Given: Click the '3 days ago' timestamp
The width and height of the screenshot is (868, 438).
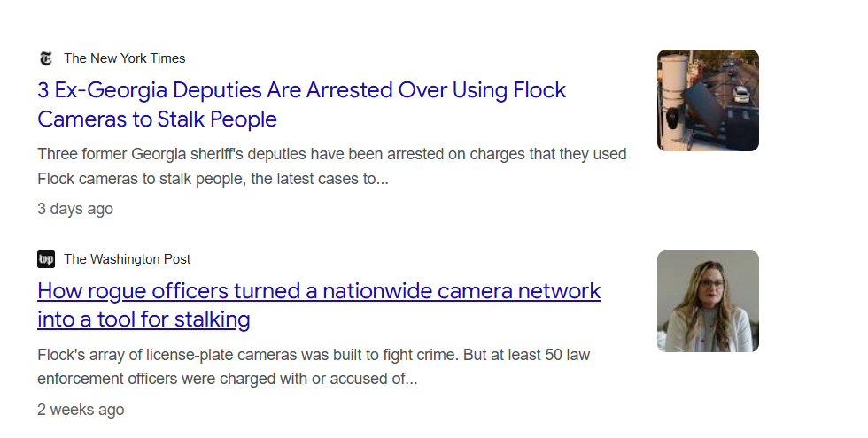Looking at the screenshot, I should point(75,209).
